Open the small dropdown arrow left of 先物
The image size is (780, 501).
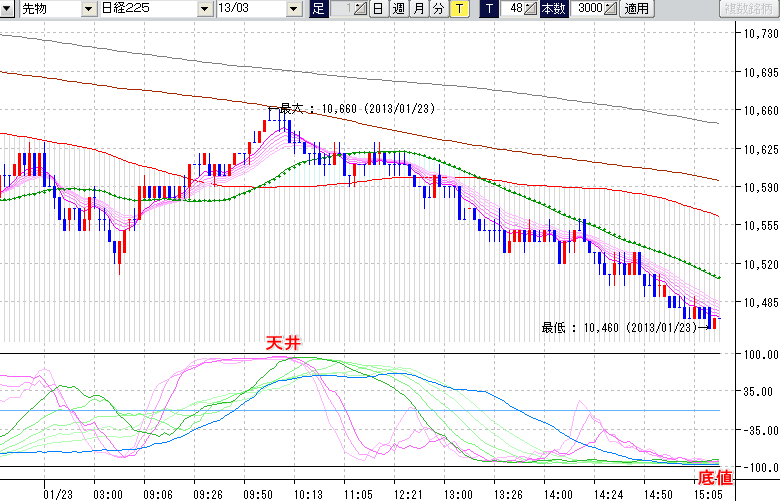(9, 9)
